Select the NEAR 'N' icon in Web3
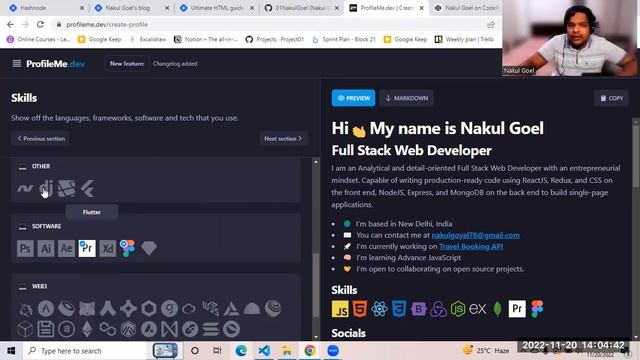The height and width of the screenshot is (360, 640). 169,329
